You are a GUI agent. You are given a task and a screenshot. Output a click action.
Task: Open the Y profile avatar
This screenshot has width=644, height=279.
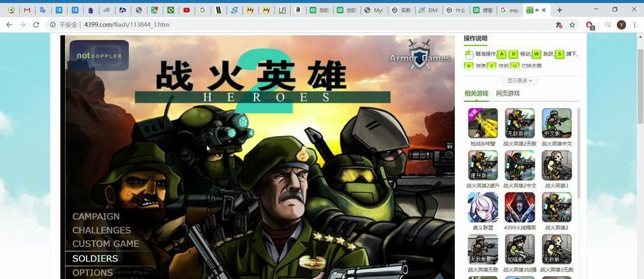(x=621, y=24)
